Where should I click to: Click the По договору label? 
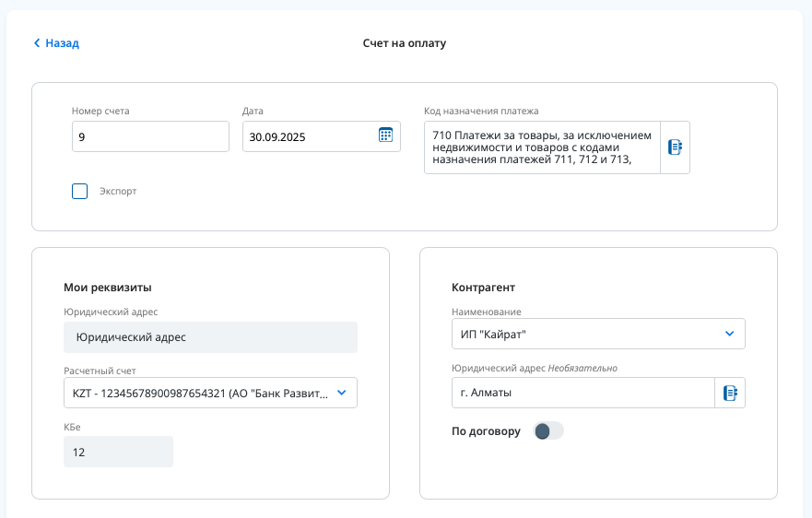(486, 431)
